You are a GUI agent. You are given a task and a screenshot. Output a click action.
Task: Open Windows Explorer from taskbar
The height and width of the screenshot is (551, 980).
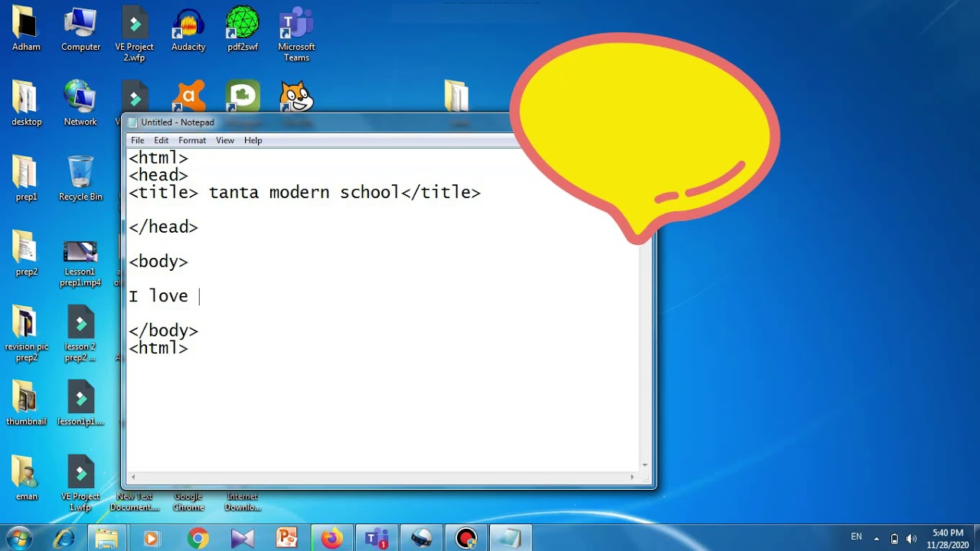[x=106, y=539]
